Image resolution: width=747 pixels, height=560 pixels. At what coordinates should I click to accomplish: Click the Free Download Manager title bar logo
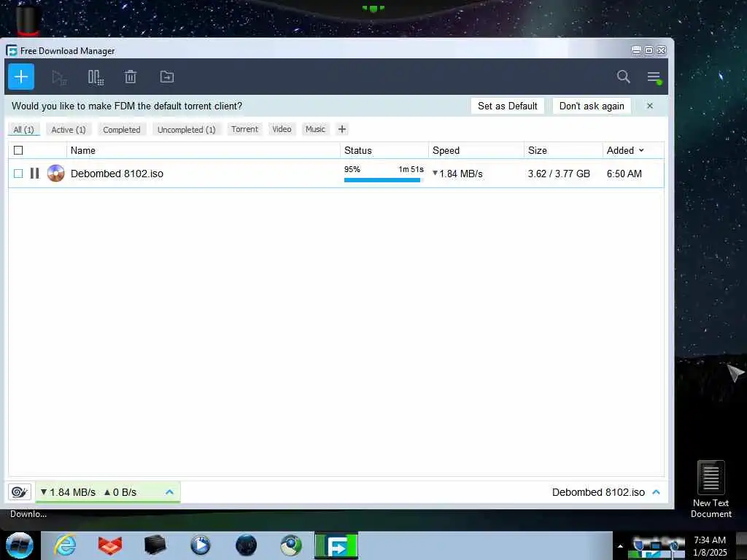click(x=12, y=50)
